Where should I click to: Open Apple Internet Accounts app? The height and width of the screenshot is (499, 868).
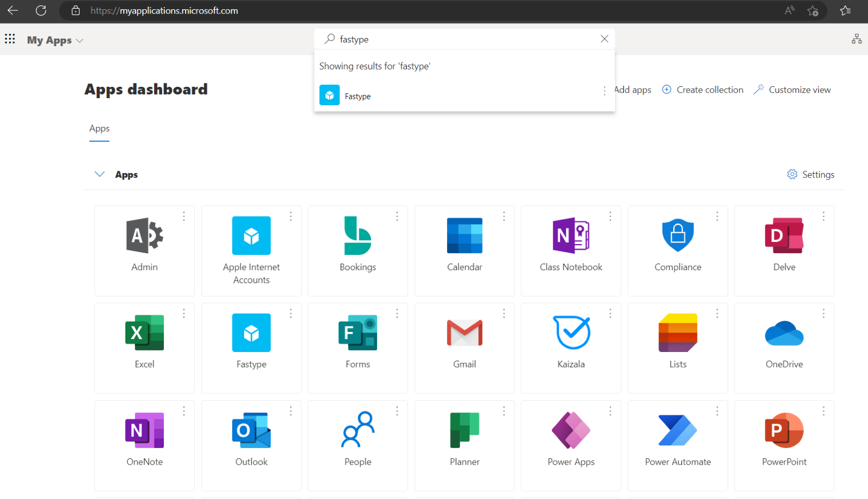point(251,251)
